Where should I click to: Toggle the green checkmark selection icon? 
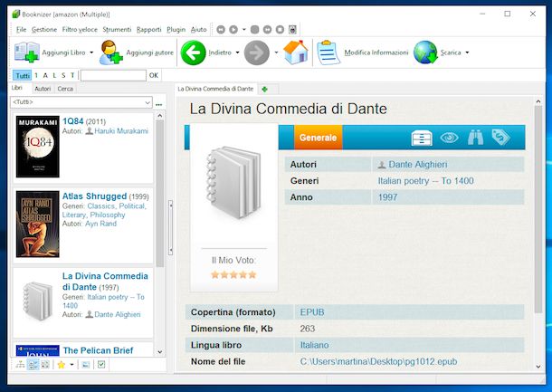101,365
